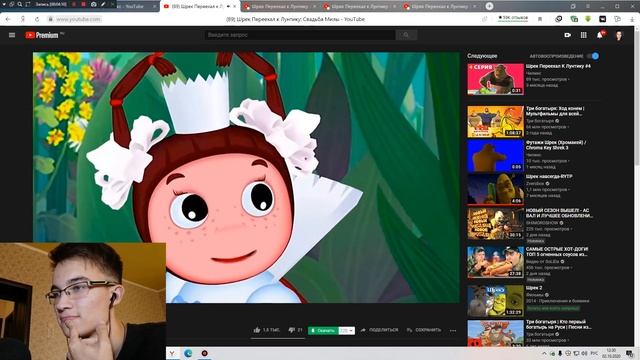Open the chain-link extension icon

pos(558,19)
